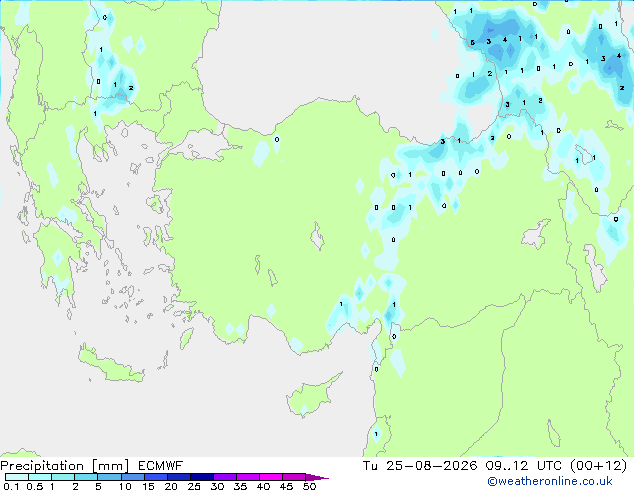Image resolution: width=634 pixels, height=490 pixels.
Task: Click the island of Crete on map
Action: pos(110,365)
